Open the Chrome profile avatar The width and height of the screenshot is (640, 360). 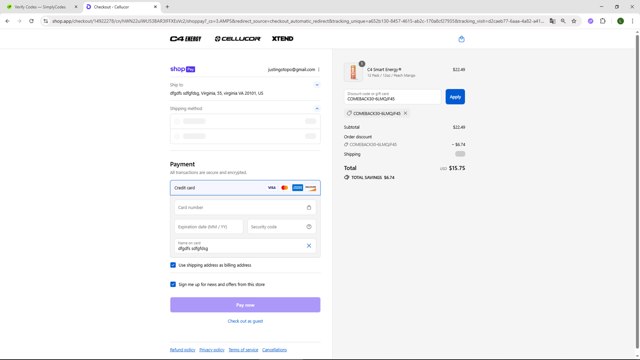(620, 21)
